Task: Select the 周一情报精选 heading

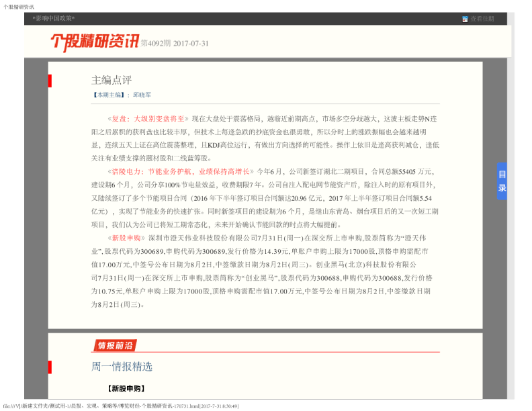Action: click(x=122, y=367)
